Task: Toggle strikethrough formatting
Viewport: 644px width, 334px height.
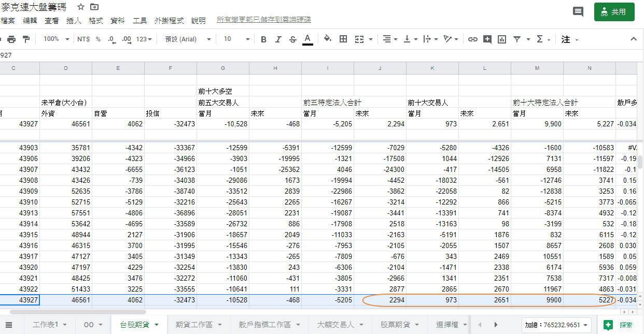Action: (x=292, y=39)
